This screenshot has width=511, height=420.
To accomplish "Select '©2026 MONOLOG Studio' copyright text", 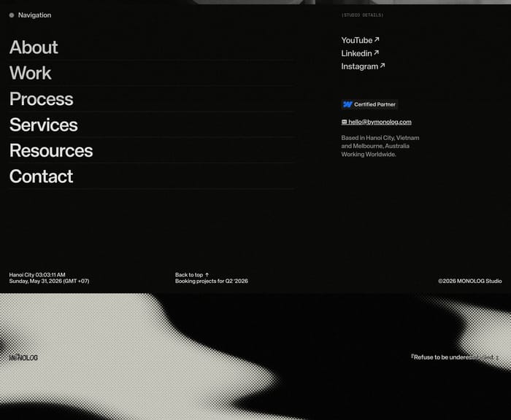I will click(x=470, y=281).
